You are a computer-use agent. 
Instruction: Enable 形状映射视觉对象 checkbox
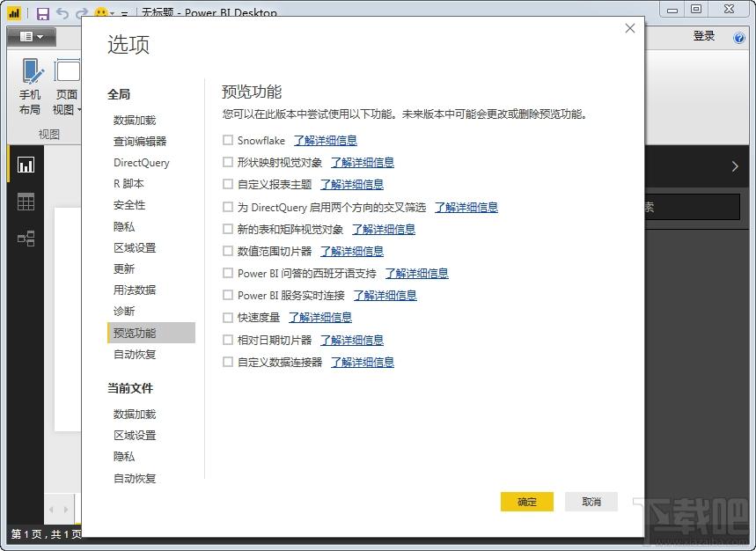point(228,162)
